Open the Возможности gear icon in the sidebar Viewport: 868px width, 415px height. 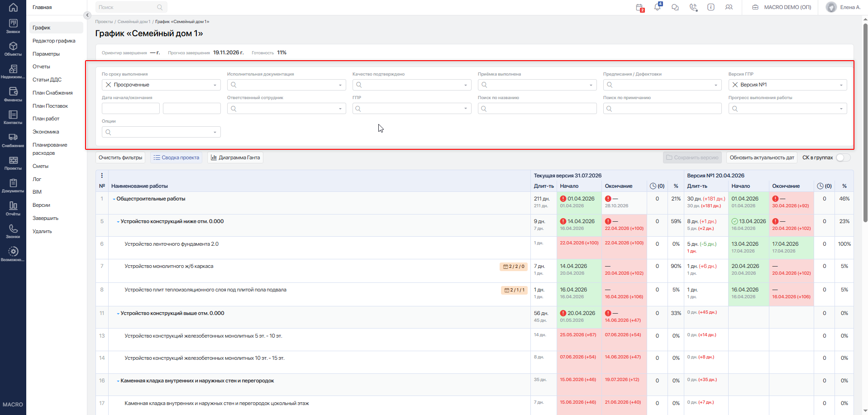[x=13, y=254]
